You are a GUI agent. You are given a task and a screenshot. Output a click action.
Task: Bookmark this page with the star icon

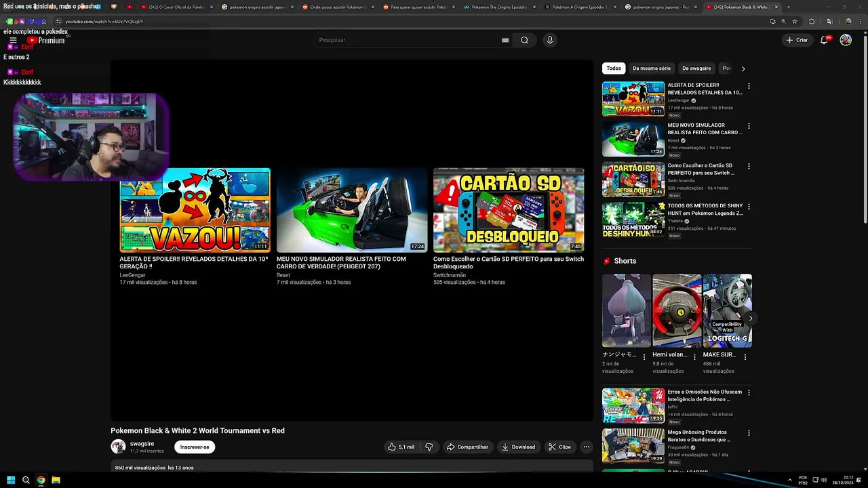click(795, 21)
